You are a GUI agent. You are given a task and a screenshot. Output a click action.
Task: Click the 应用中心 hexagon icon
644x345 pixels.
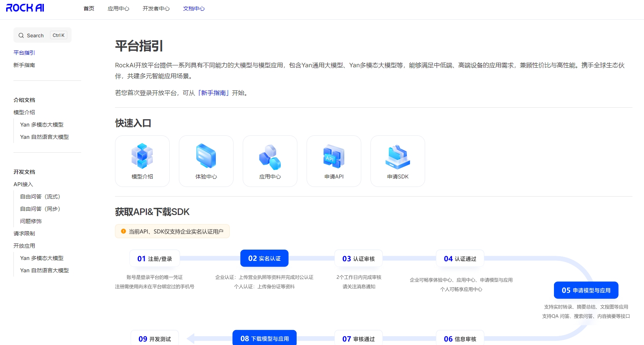(x=270, y=157)
